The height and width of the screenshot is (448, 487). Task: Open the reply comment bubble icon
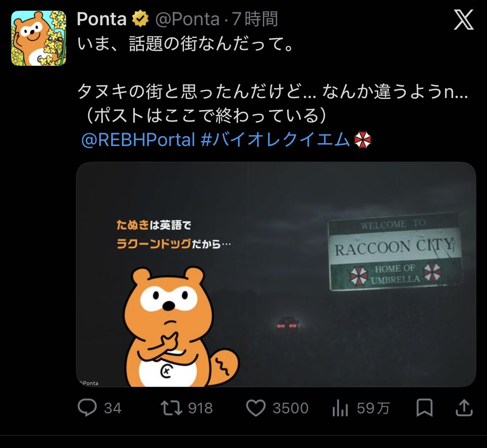(x=87, y=407)
